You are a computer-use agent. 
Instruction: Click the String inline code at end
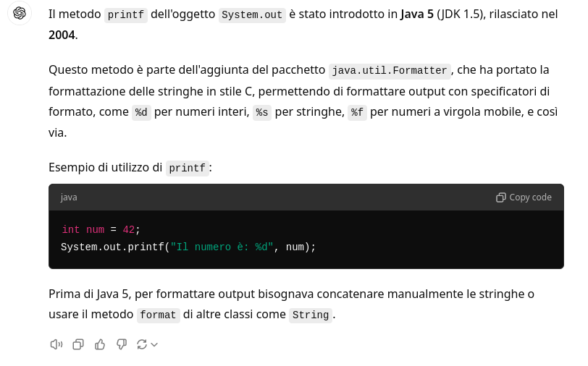pyautogui.click(x=311, y=315)
